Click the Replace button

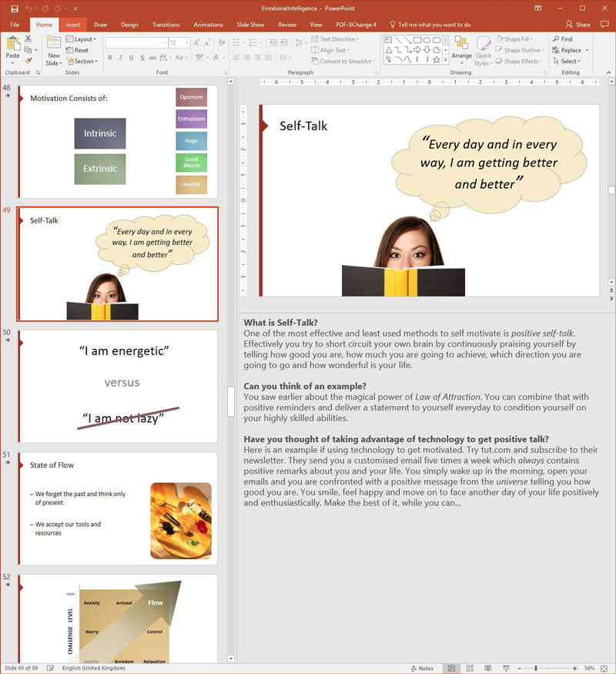coord(567,50)
